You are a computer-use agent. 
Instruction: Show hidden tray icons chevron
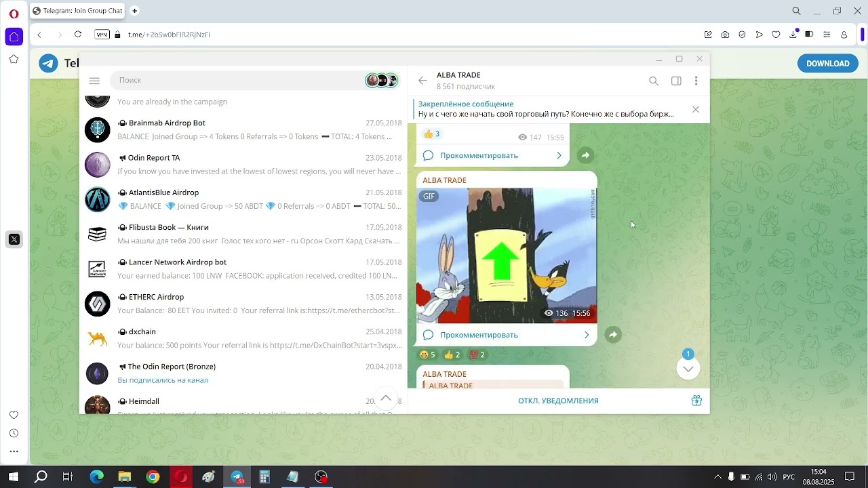pyautogui.click(x=717, y=476)
